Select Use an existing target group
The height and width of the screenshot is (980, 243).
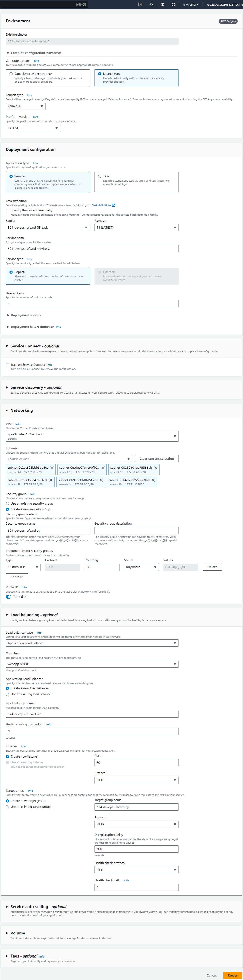[x=7, y=807]
